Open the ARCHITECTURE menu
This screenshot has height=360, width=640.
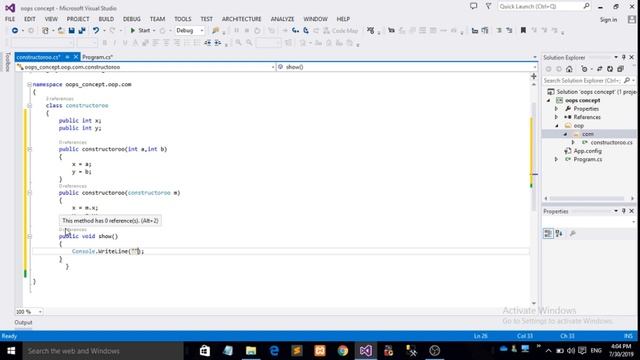tap(242, 19)
